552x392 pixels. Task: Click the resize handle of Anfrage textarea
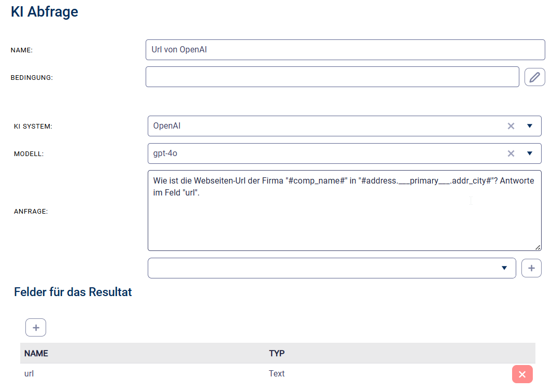(537, 247)
